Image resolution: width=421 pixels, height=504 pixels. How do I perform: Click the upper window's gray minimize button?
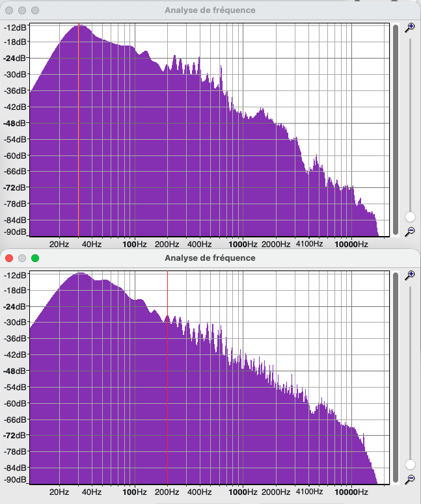tap(22, 10)
